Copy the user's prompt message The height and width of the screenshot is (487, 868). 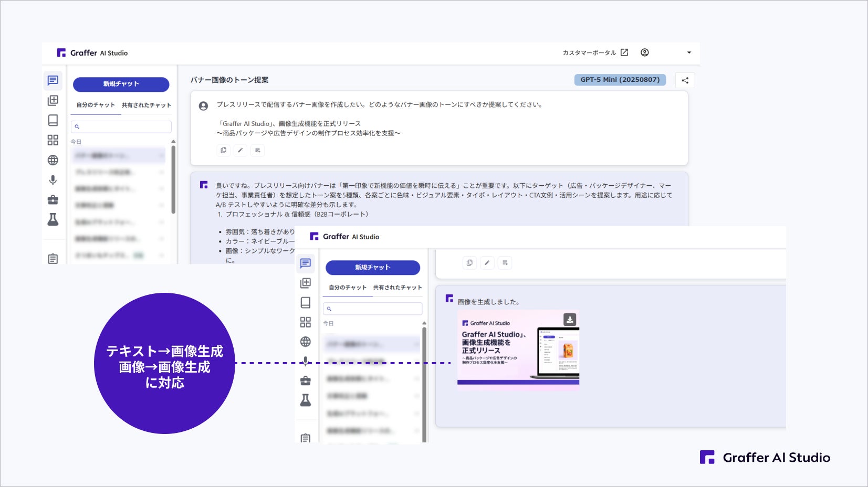(224, 150)
